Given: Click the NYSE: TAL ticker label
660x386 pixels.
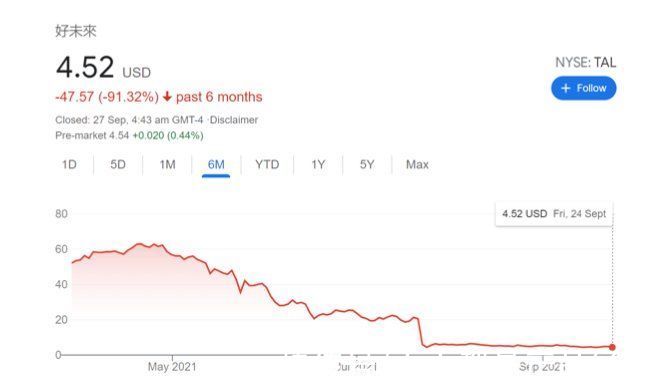Looking at the screenshot, I should coord(585,63).
